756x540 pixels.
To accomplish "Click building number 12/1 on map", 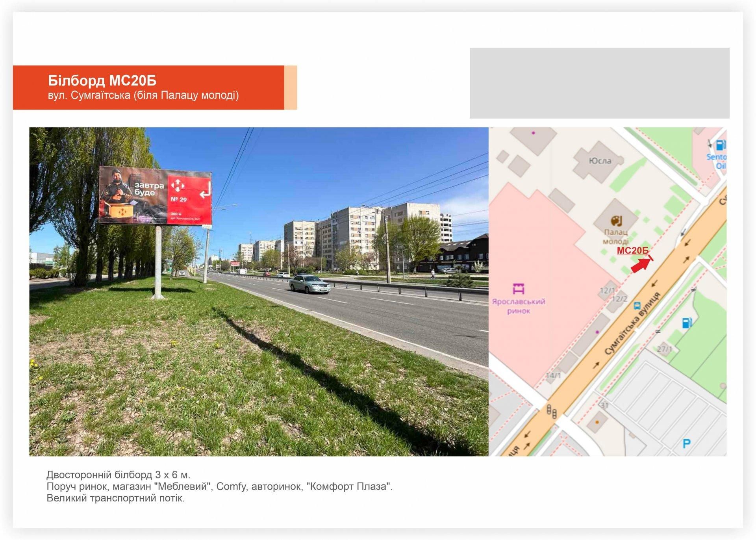I will 607,291.
